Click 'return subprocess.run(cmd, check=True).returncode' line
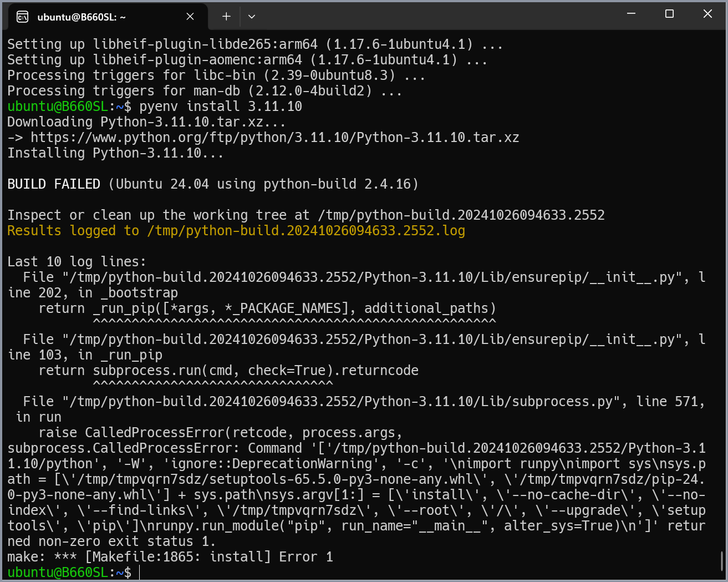Viewport: 728px width, 582px height. tap(228, 371)
